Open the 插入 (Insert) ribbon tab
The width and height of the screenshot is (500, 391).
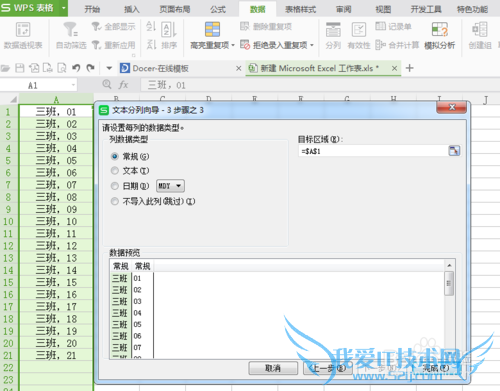point(132,9)
